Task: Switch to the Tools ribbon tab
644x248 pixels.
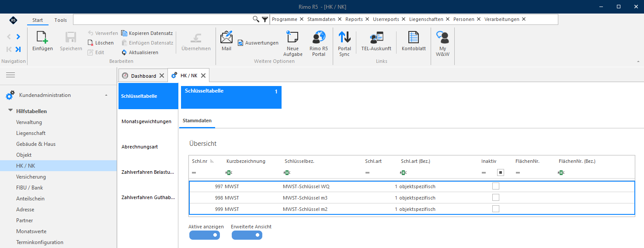Action: click(61, 20)
